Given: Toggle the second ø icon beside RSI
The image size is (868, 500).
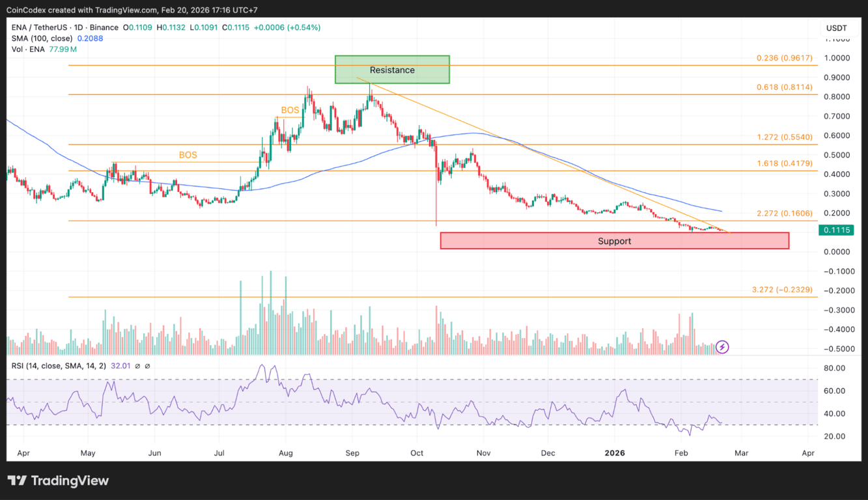Looking at the screenshot, I should click(147, 366).
